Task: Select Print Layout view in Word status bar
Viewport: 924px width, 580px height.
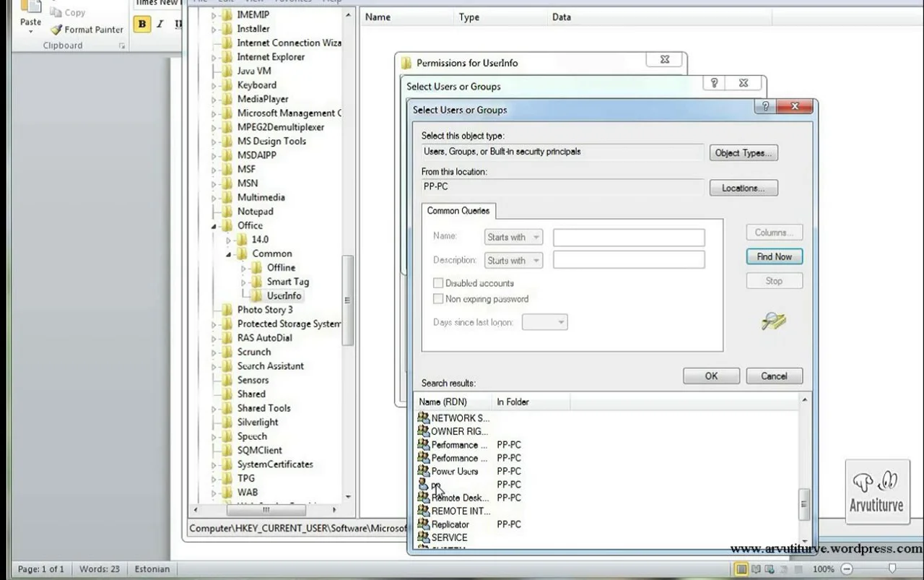Action: [x=741, y=569]
